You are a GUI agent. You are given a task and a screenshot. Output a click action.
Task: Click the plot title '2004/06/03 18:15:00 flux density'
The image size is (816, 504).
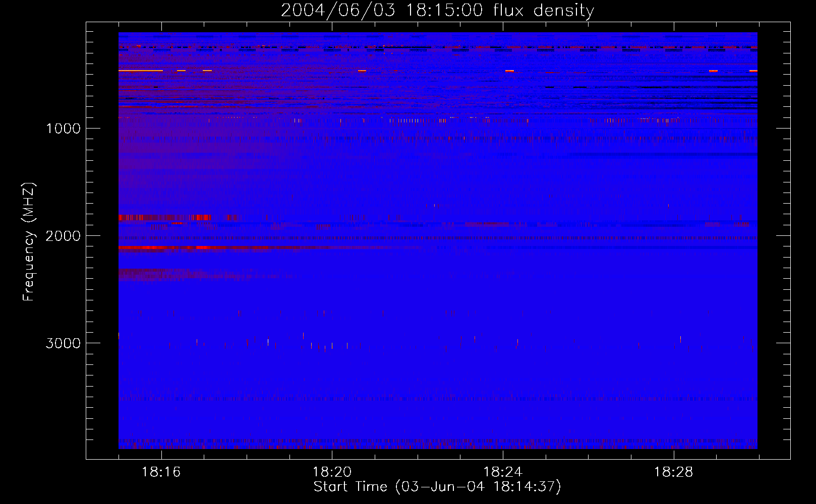coord(437,11)
